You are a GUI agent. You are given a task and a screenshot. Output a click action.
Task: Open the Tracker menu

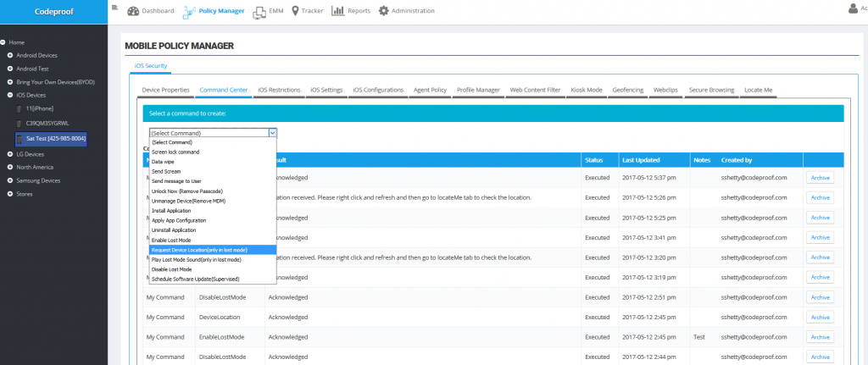tap(312, 10)
